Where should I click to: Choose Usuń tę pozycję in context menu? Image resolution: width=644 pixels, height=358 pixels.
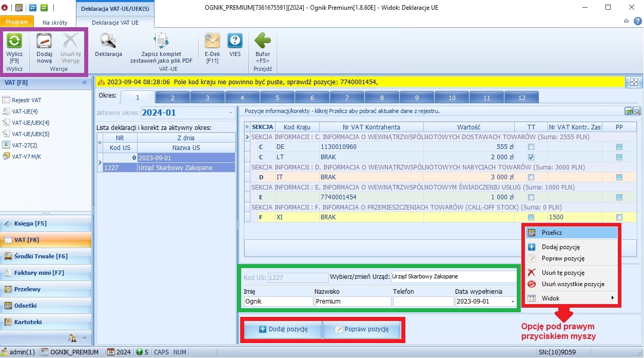click(571, 273)
